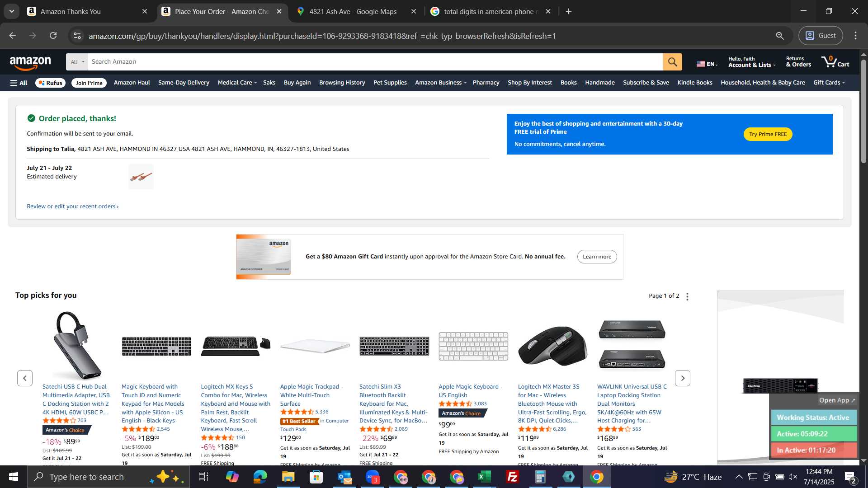Click the ordered cable product thumbnail
The height and width of the screenshot is (488, 868).
tap(141, 177)
